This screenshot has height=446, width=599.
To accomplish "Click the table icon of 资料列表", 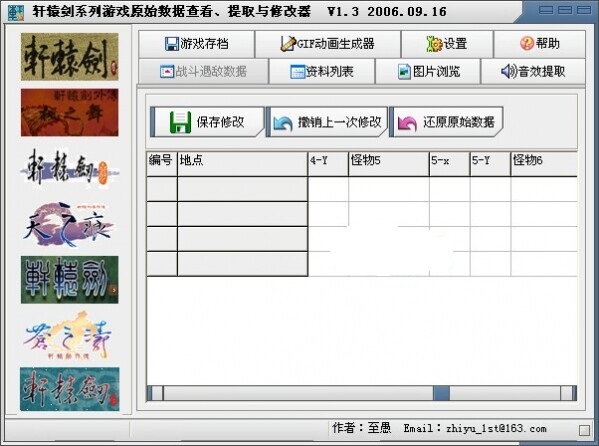I will pyautogui.click(x=298, y=72).
